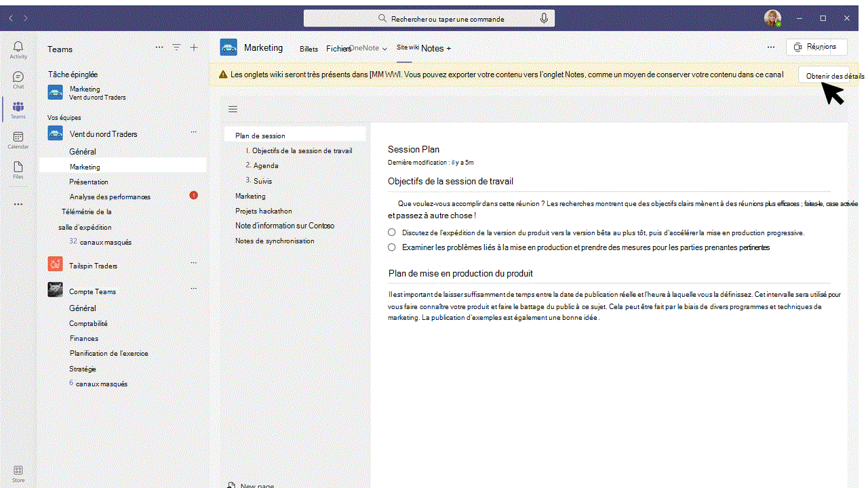Open the Activity feed icon
868x488 pixels.
click(18, 49)
